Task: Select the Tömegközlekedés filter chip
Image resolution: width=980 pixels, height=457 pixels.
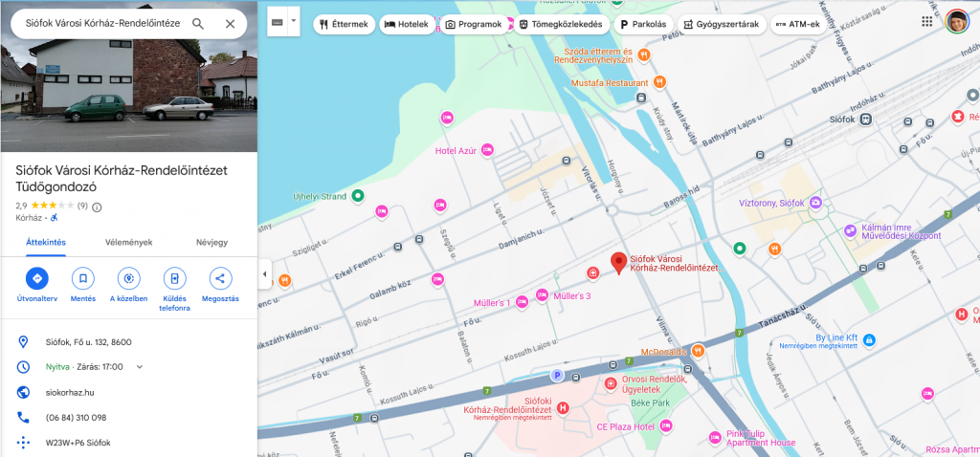Action: point(561,24)
